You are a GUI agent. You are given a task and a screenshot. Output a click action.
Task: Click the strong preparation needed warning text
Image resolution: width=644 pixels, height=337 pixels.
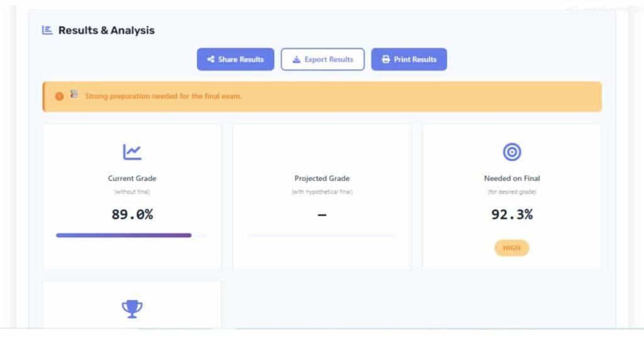coord(164,96)
